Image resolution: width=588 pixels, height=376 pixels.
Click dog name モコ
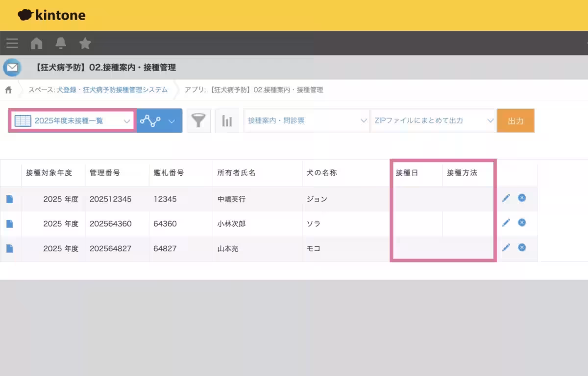pos(314,249)
